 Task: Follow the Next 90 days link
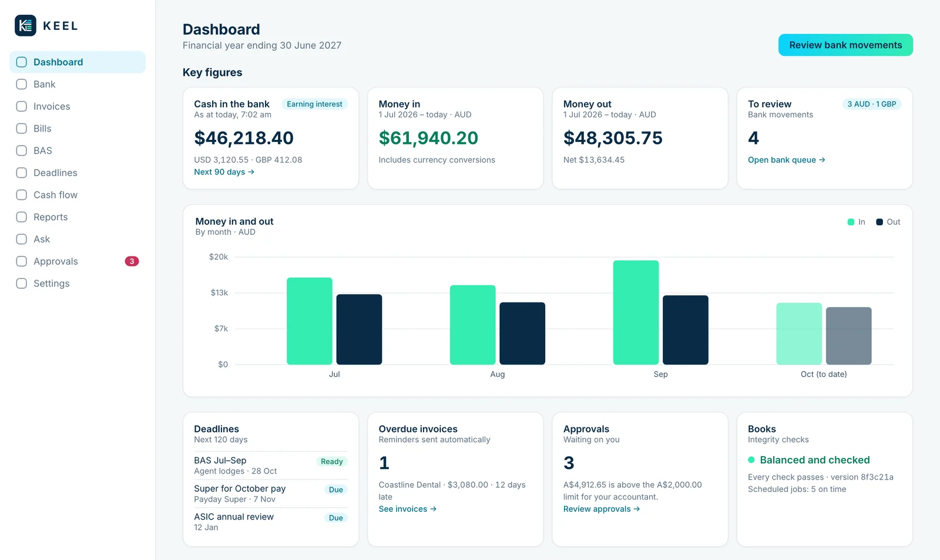point(224,172)
